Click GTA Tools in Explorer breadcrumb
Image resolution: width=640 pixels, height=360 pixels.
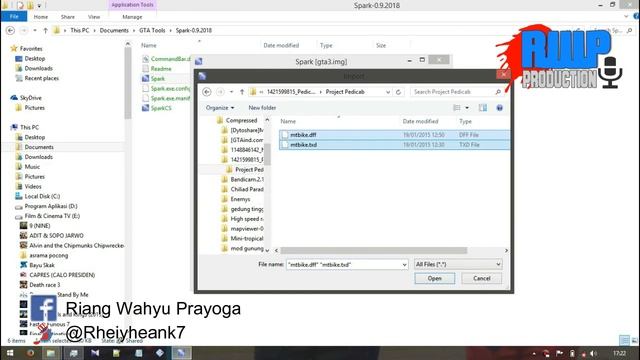[x=152, y=30]
